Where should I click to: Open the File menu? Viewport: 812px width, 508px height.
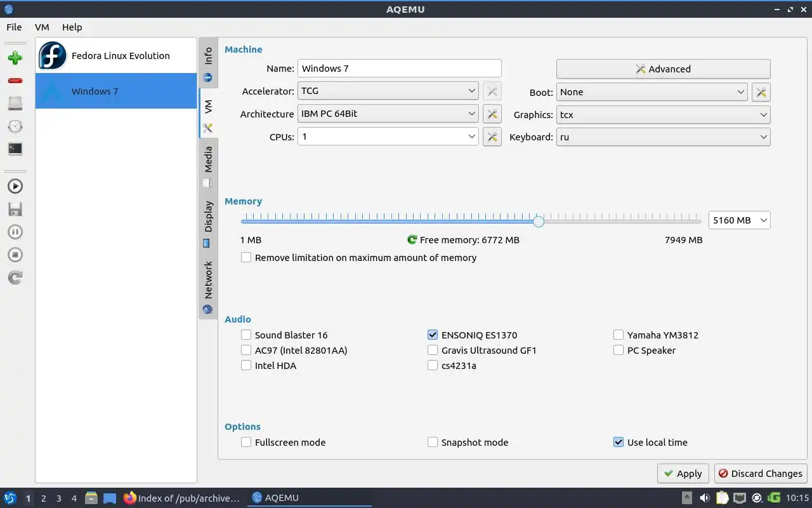(x=14, y=27)
